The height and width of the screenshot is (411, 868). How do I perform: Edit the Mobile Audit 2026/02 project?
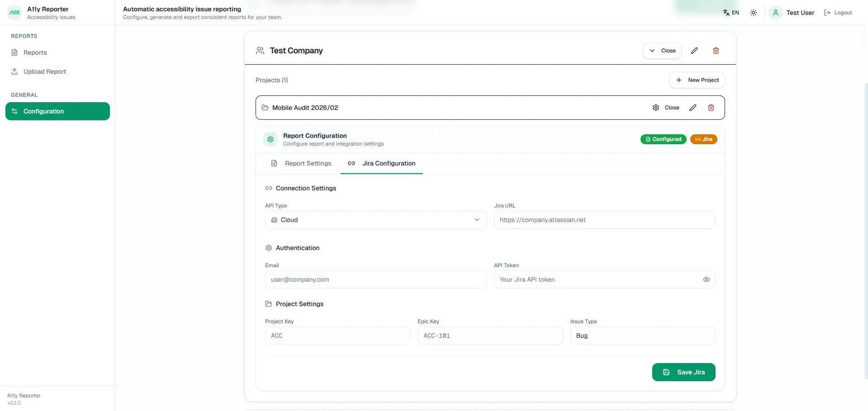(693, 108)
